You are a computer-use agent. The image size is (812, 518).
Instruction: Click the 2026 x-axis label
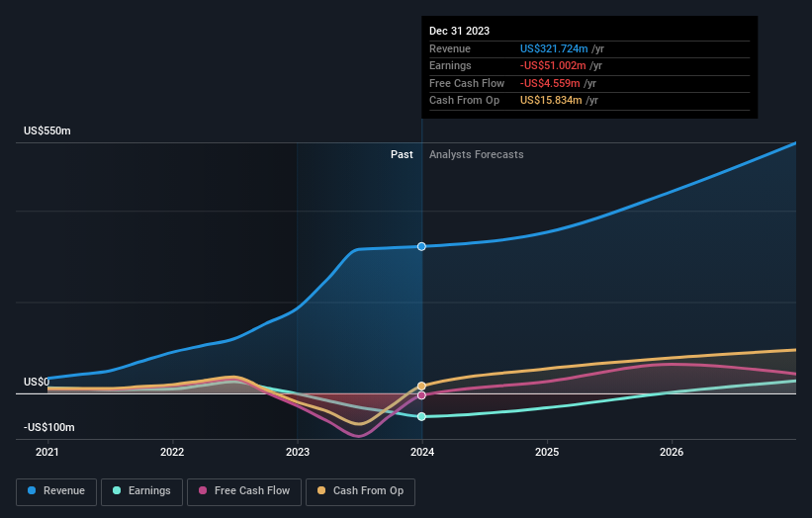[x=672, y=453]
